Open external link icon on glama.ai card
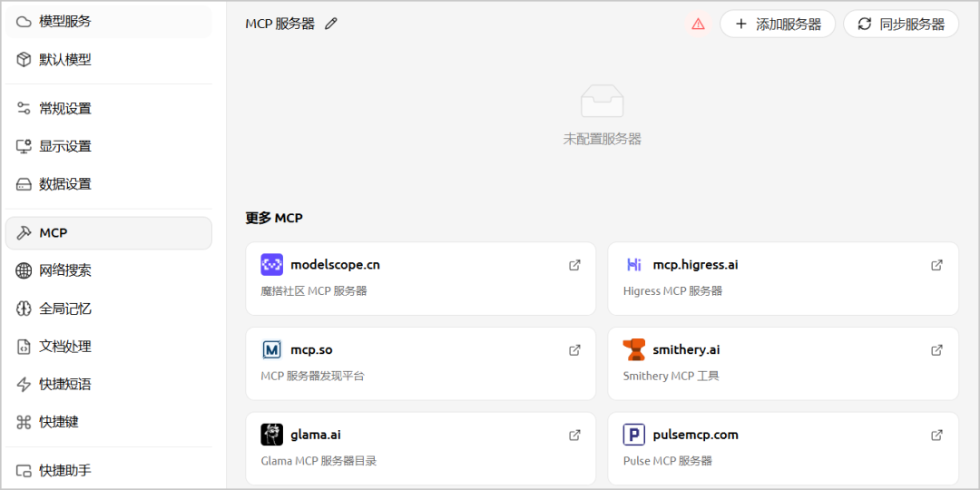 (574, 435)
